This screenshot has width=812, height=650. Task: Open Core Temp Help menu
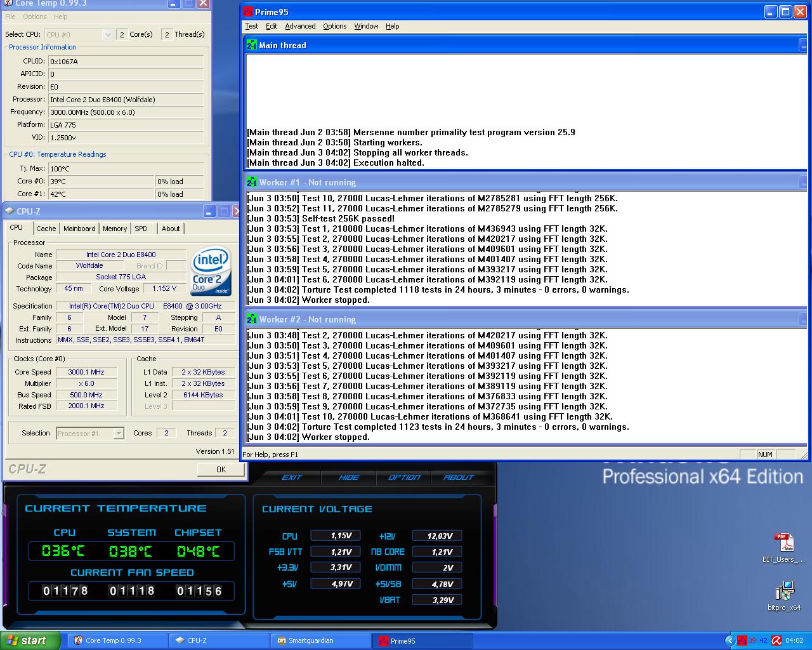60,17
